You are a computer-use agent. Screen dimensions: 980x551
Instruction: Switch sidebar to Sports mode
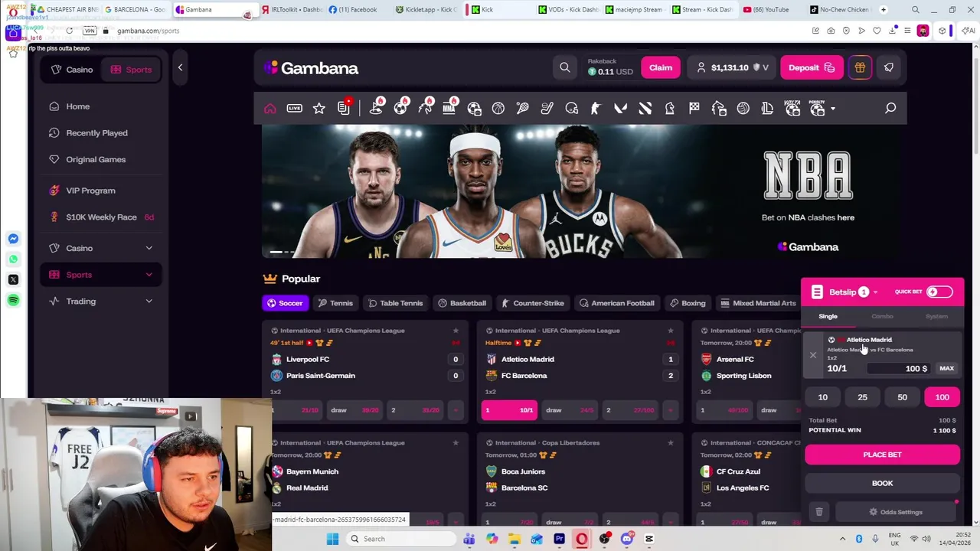tap(131, 70)
